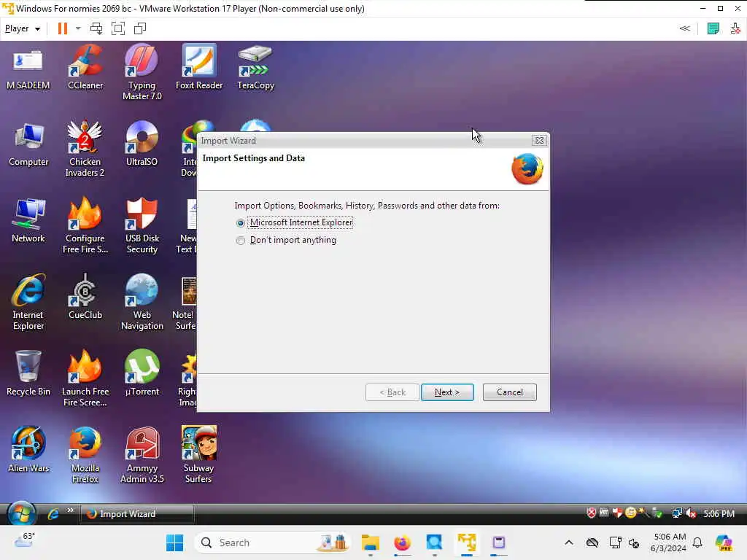Image resolution: width=747 pixels, height=560 pixels.
Task: Select Mozilla Firefox desktop shortcut
Action: (x=85, y=456)
